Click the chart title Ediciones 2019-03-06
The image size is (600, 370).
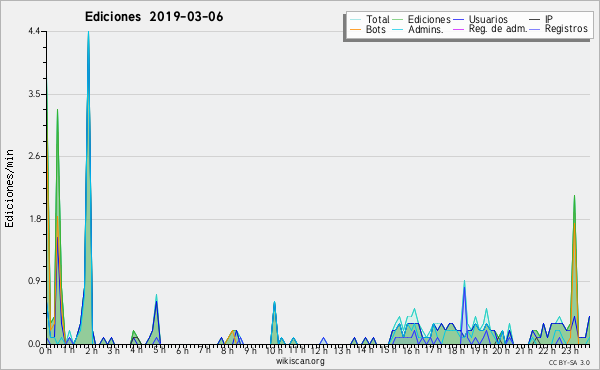(x=154, y=17)
